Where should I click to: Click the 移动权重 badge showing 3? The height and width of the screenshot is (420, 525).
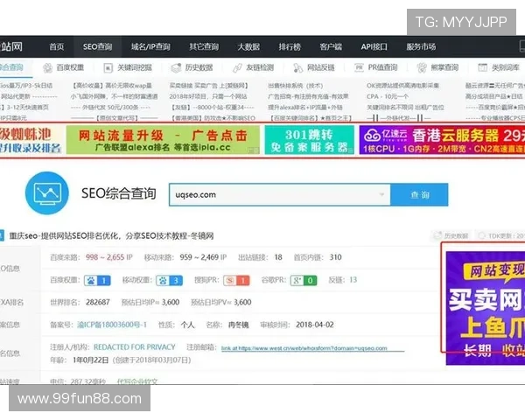[170, 280]
